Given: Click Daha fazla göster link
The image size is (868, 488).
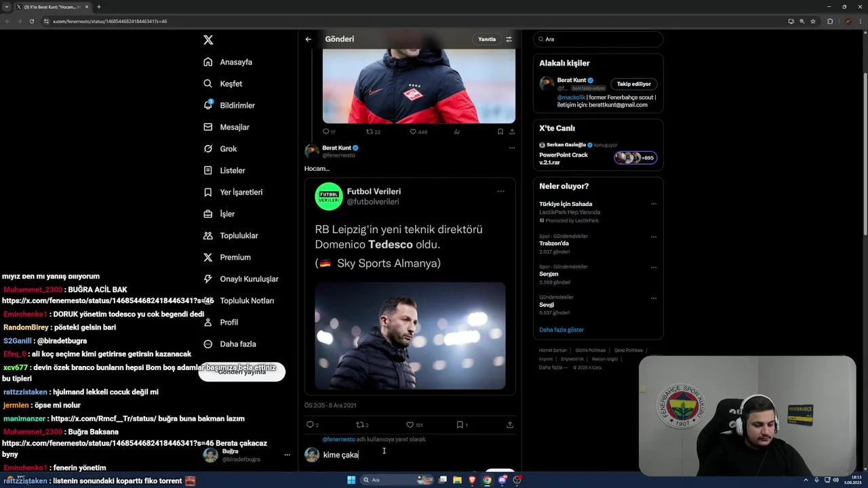Looking at the screenshot, I should [561, 329].
